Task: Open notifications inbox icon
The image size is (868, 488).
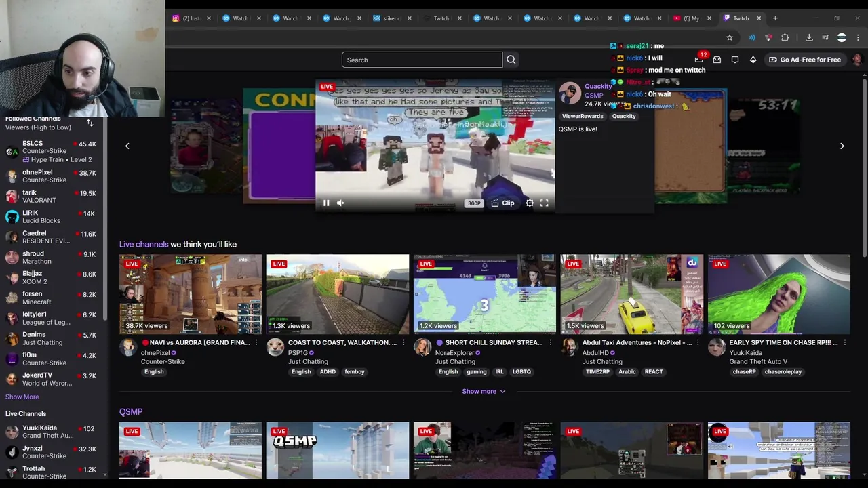Action: pos(717,60)
